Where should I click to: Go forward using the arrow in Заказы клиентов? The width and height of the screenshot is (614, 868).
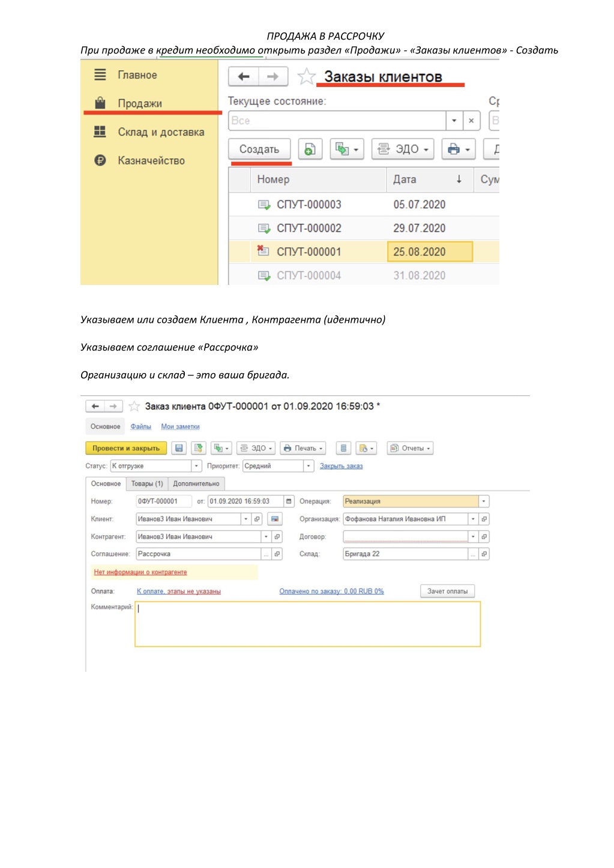272,76
